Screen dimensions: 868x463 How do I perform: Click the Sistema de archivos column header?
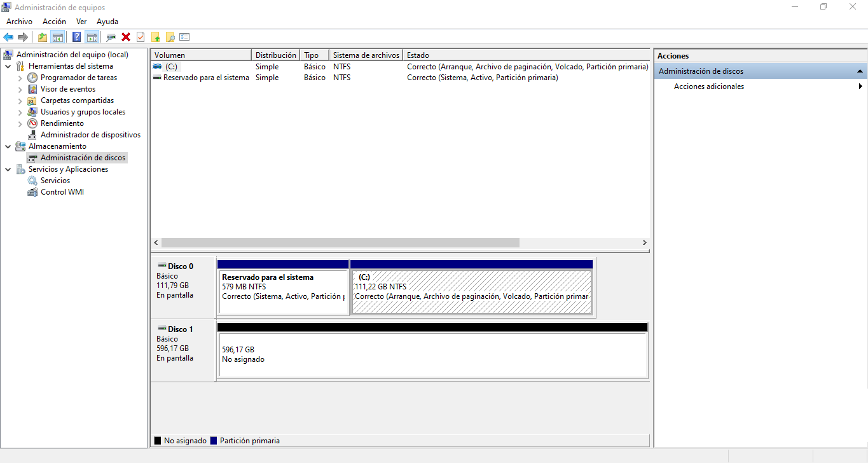click(366, 55)
